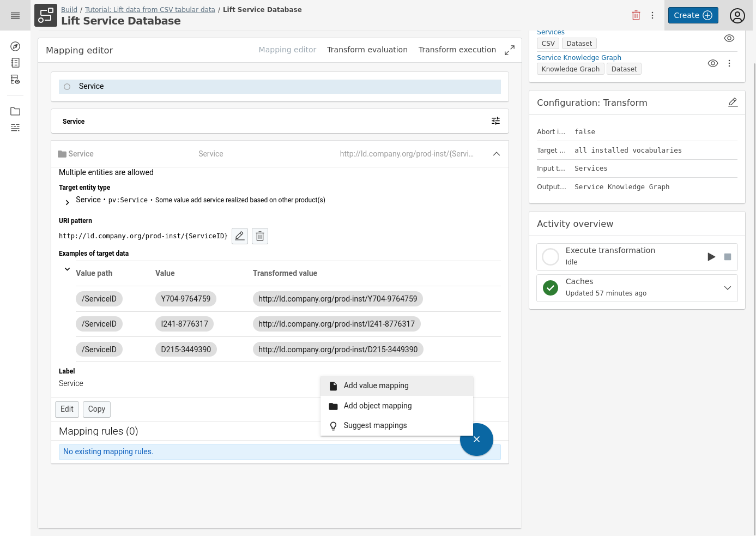Open the hamburger navigation menu
This screenshot has height=536, width=756.
pyautogui.click(x=15, y=16)
